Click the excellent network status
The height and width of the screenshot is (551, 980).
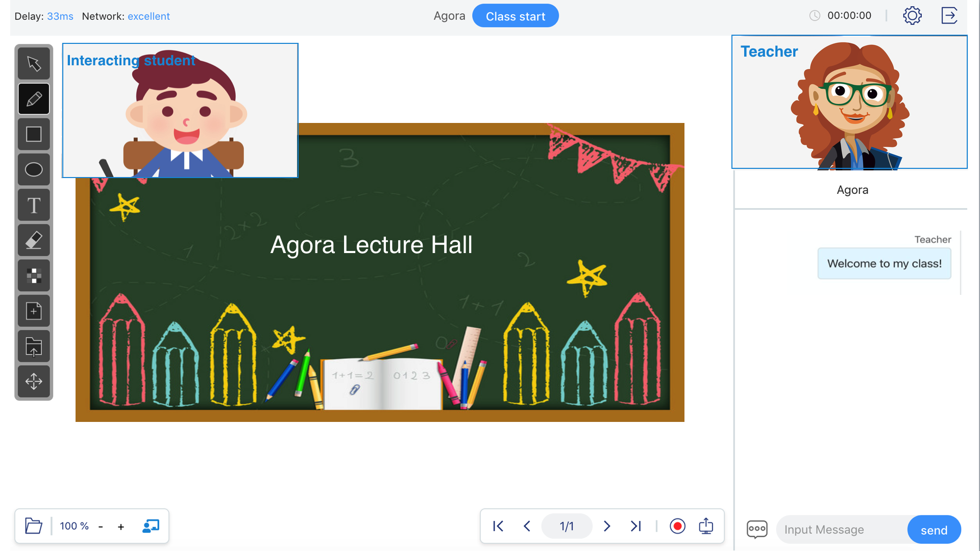tap(149, 16)
